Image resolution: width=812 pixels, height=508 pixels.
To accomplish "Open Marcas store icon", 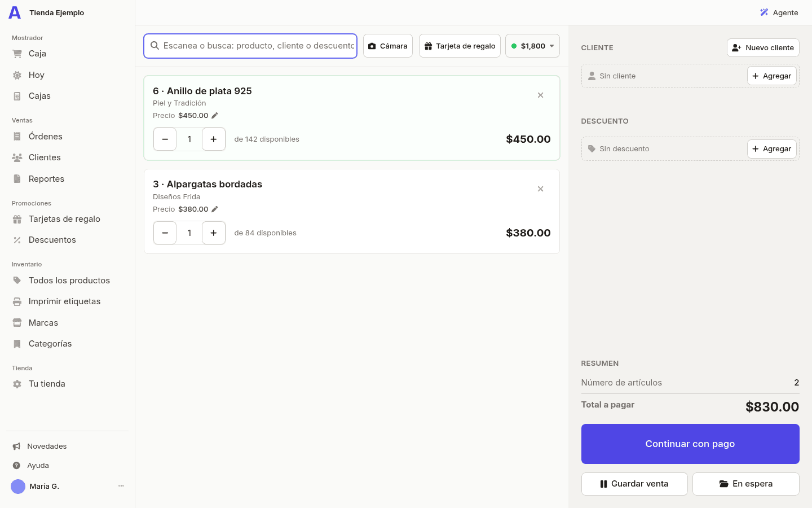I will (17, 323).
